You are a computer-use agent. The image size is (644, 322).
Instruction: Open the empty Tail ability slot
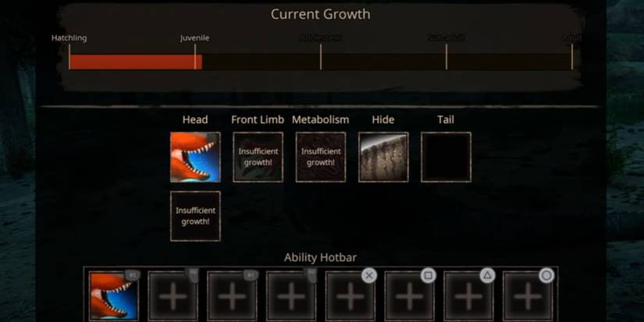(446, 157)
